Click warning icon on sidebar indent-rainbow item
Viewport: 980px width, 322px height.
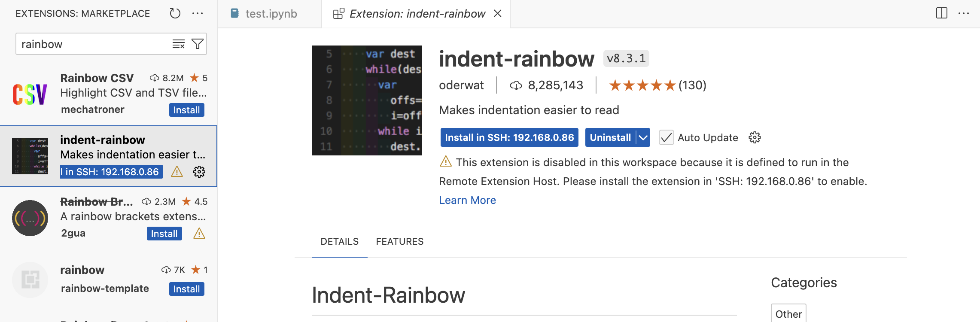[x=177, y=172]
